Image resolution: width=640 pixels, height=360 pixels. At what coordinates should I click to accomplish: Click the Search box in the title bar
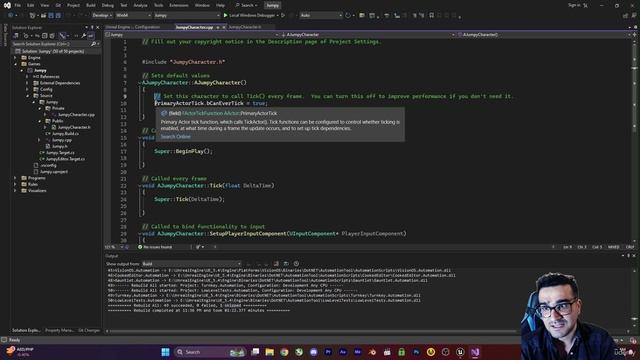(247, 5)
